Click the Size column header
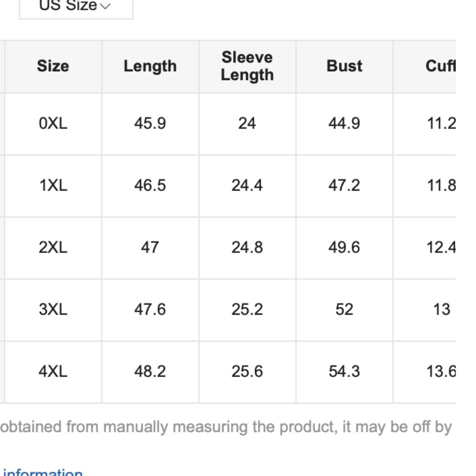The image size is (476, 476). click(x=53, y=66)
